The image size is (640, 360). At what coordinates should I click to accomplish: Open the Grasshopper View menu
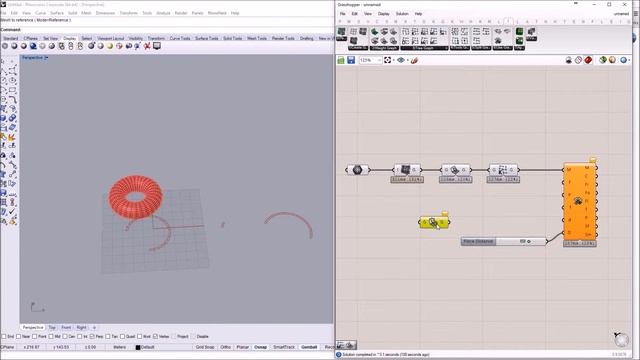368,14
